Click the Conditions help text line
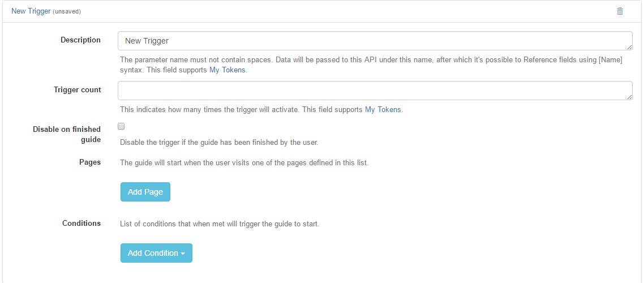644x283 pixels. [x=220, y=224]
